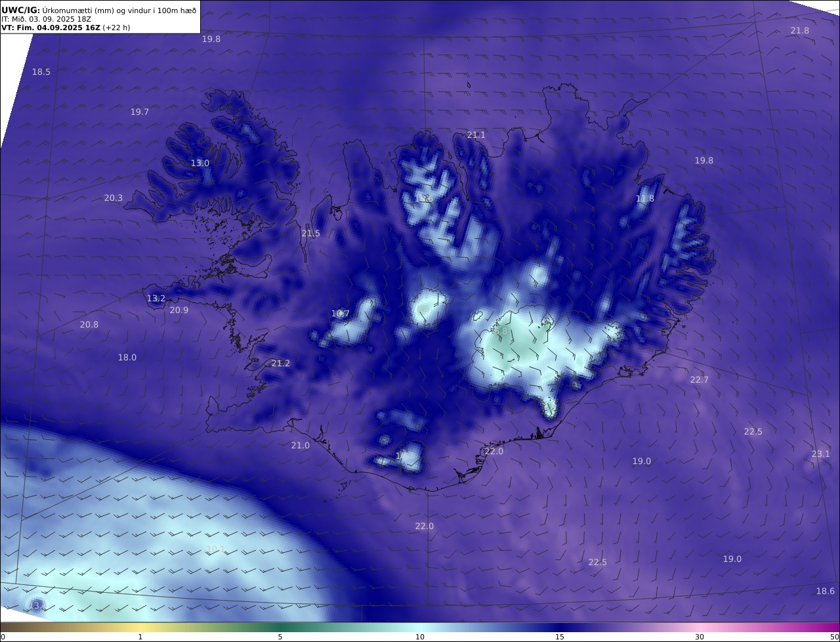840x642 pixels.
Task: Click the 30 tick on the color scale
Action: (x=700, y=637)
